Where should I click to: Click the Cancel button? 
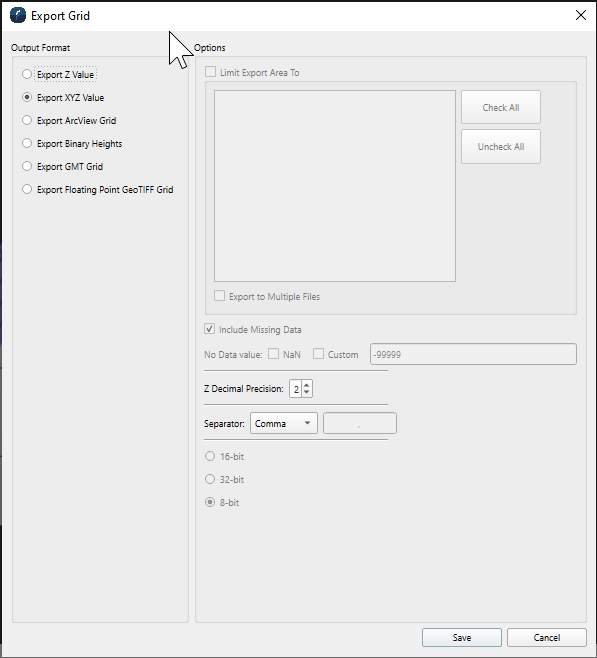point(547,637)
